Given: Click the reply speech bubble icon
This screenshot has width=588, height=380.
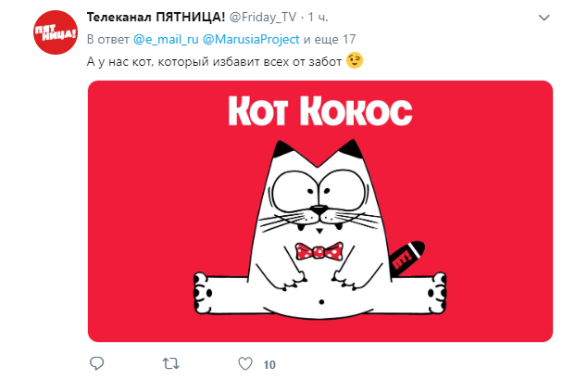Looking at the screenshot, I should point(96,363).
